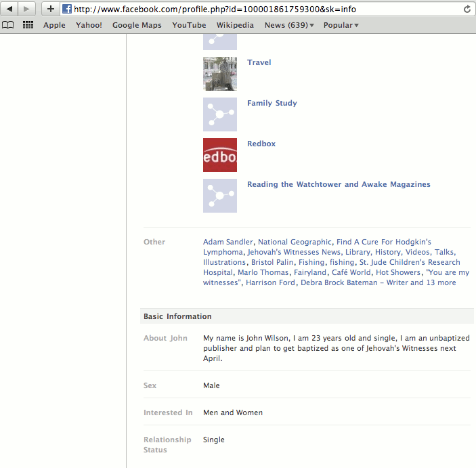
Task: Open the Google Maps bookmark
Action: click(x=137, y=25)
